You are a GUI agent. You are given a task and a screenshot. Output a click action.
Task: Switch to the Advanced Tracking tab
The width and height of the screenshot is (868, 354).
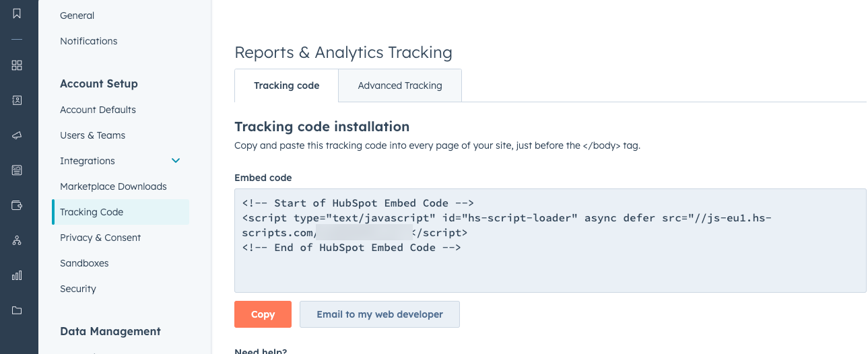[x=400, y=85]
